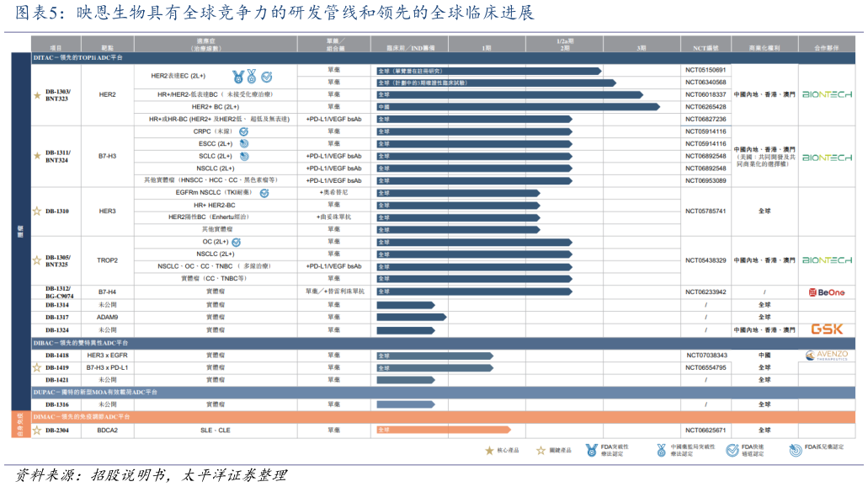The width and height of the screenshot is (868, 487).
Task: Click the badge icon next to OC (2L+)
Action: 236,242
